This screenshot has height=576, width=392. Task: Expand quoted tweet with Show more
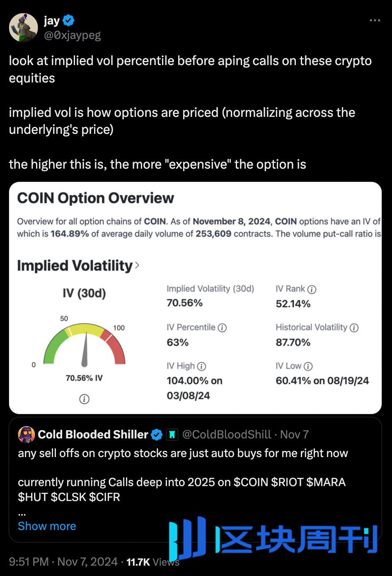pos(47,526)
